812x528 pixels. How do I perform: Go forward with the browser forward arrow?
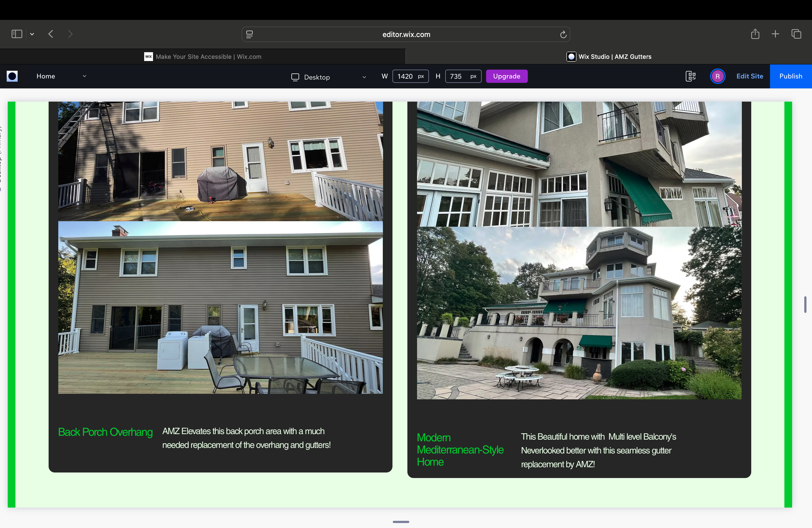[70, 34]
